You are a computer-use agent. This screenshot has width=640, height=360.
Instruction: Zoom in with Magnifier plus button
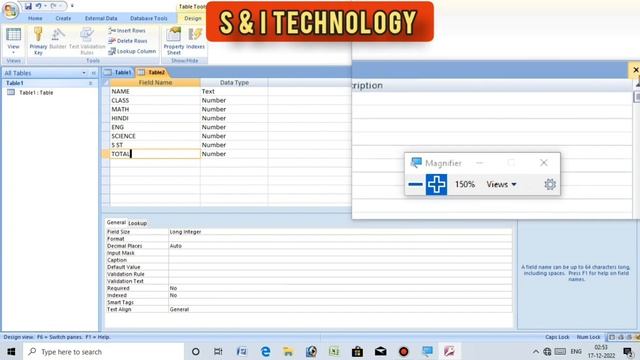click(436, 184)
